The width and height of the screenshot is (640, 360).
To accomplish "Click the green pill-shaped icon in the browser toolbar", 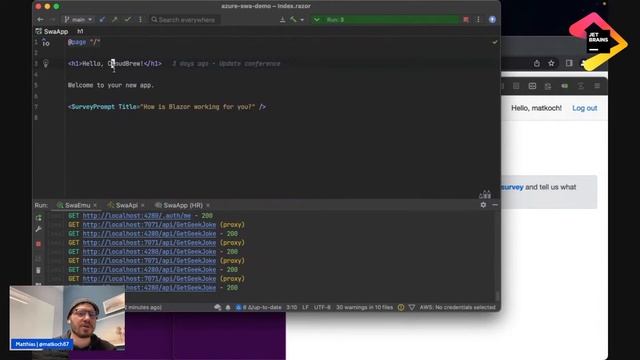I will click(564, 86).
